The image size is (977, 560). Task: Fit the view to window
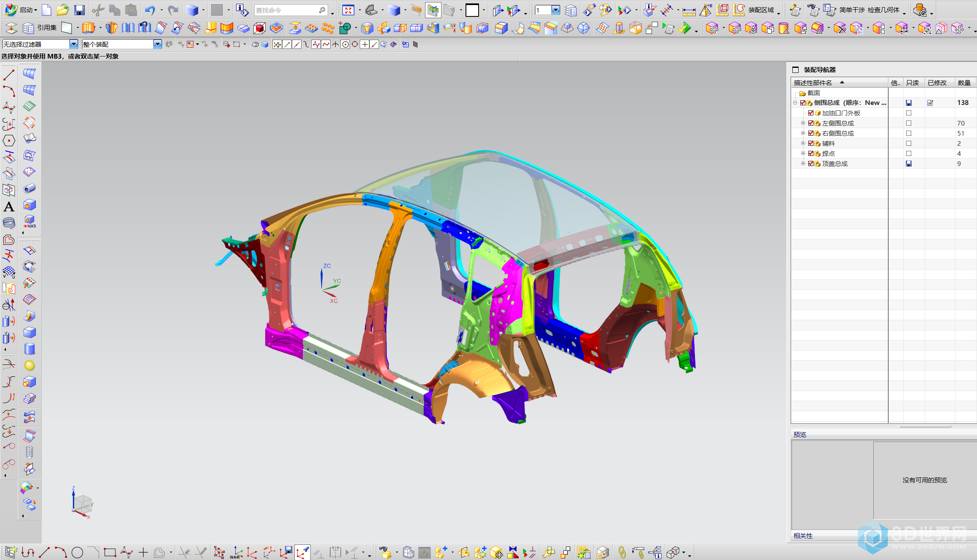click(x=348, y=10)
